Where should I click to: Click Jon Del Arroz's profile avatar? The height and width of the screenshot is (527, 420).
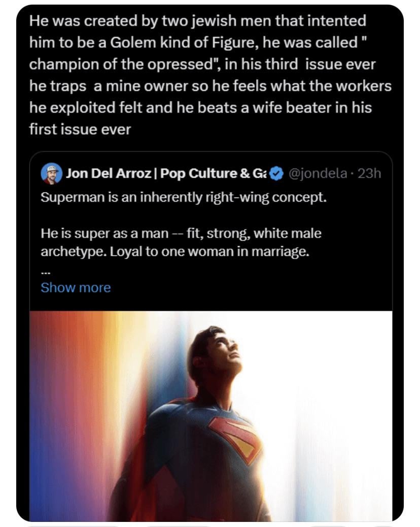(51, 174)
